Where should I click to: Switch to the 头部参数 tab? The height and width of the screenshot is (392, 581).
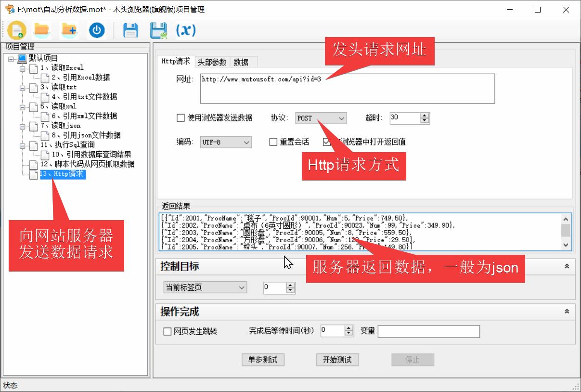pyautogui.click(x=213, y=62)
